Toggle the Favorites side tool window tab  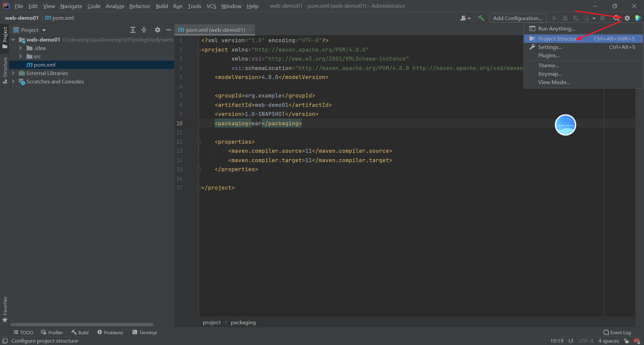pos(5,309)
